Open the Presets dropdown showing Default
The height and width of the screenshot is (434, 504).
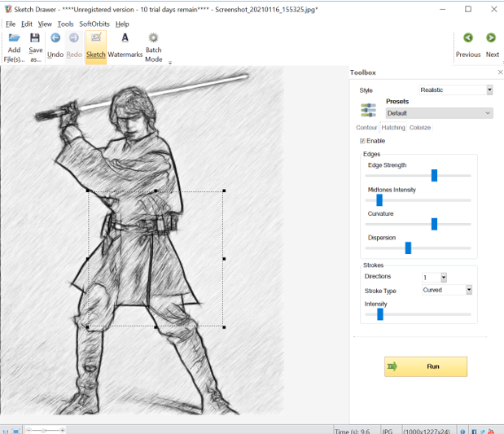click(439, 113)
